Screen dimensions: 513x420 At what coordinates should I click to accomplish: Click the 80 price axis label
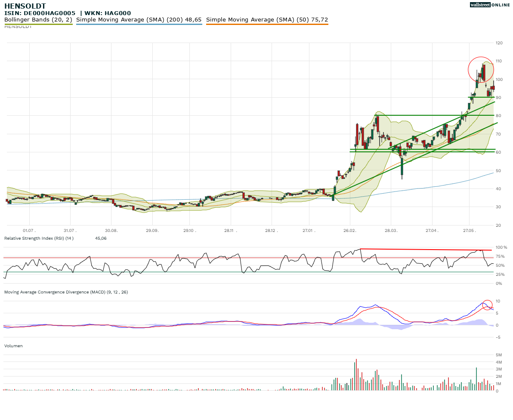point(498,116)
